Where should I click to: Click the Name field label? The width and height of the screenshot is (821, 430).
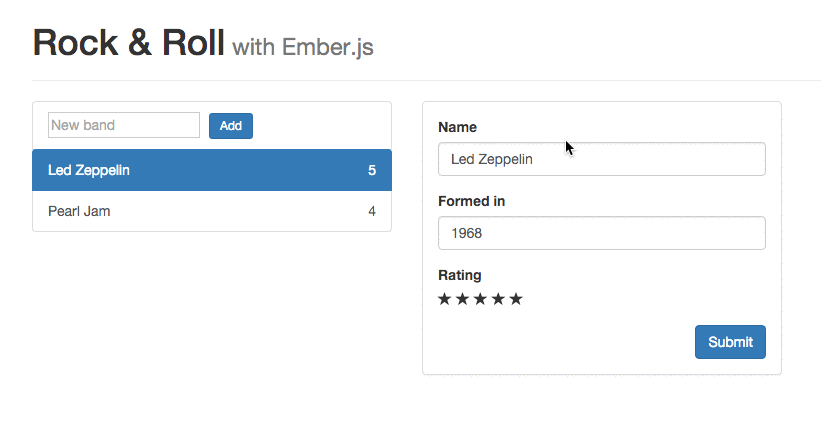457,127
